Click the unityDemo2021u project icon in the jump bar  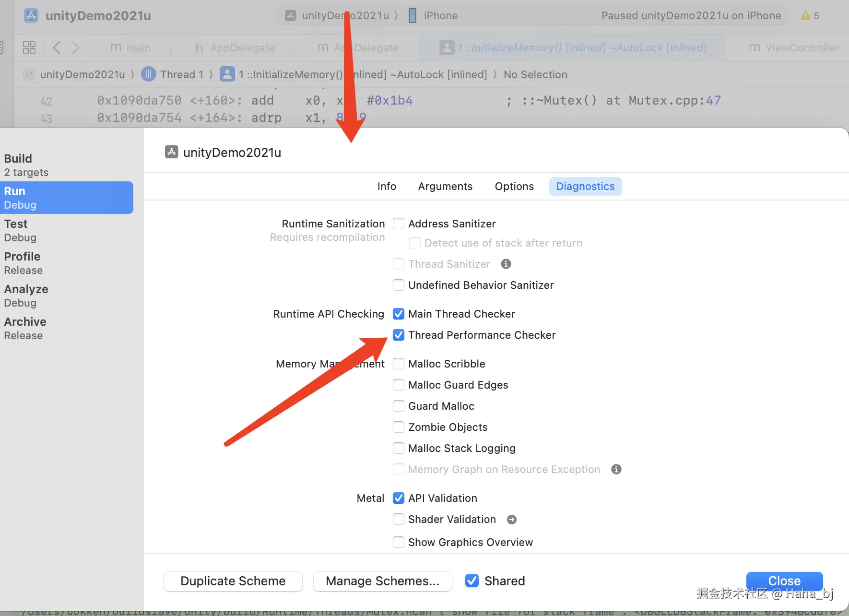[x=29, y=74]
